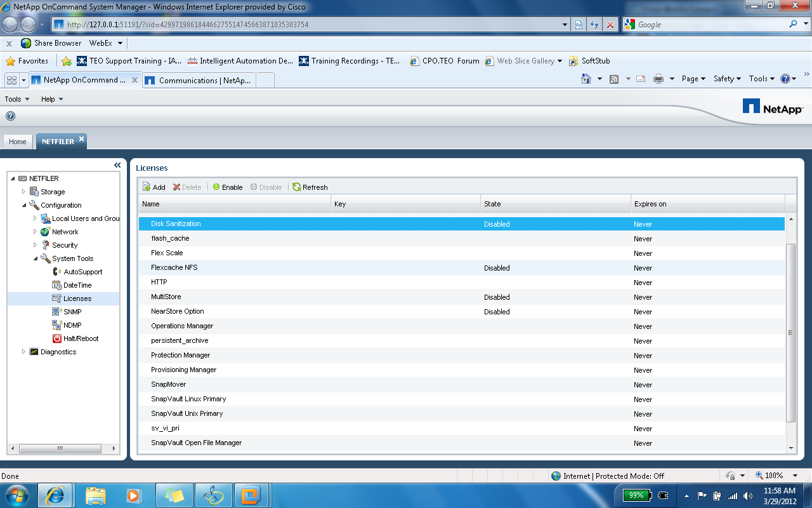Switch to the Communications NetApp browser tab
Viewport: 812px width, 508px height.
point(199,80)
